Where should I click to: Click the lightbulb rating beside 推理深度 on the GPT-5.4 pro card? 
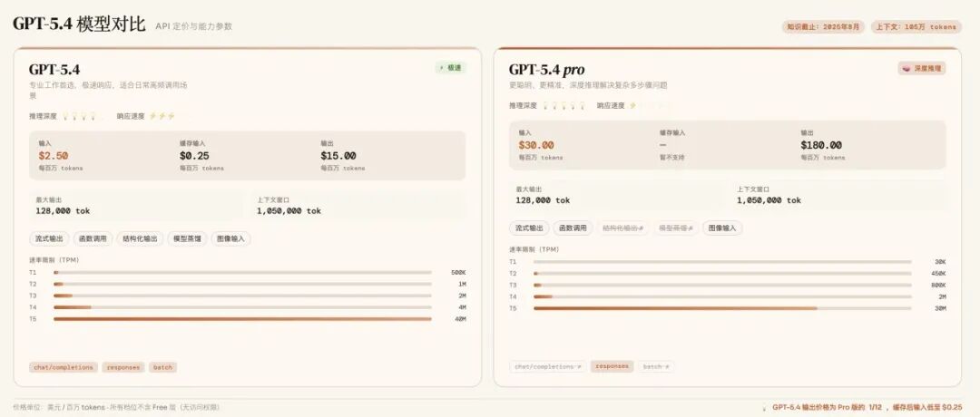click(563, 105)
